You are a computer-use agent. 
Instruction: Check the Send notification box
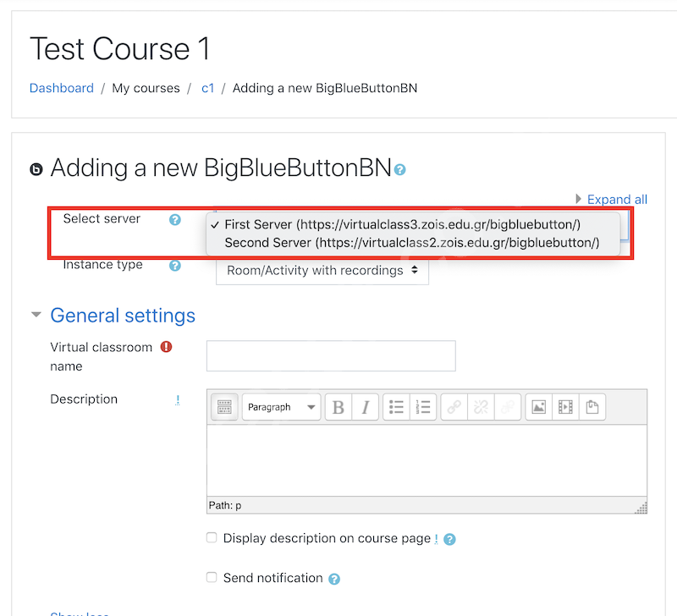(x=212, y=577)
